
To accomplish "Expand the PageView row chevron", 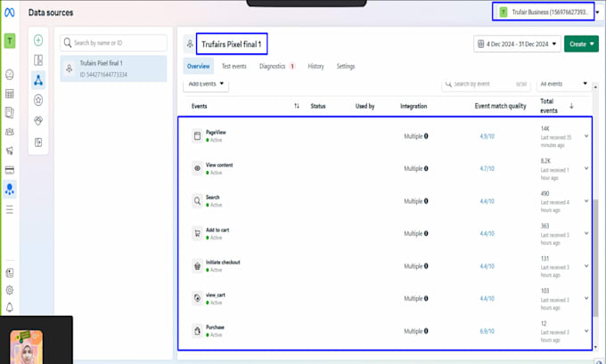I will 586,136.
